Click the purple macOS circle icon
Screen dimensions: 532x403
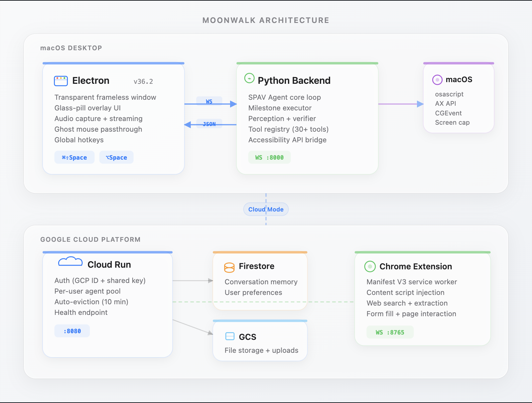[437, 80]
